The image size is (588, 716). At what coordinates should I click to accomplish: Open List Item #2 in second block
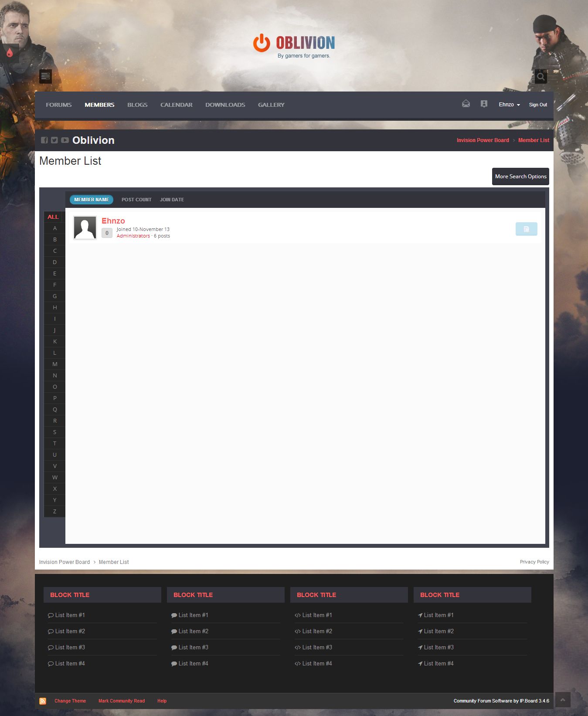193,631
